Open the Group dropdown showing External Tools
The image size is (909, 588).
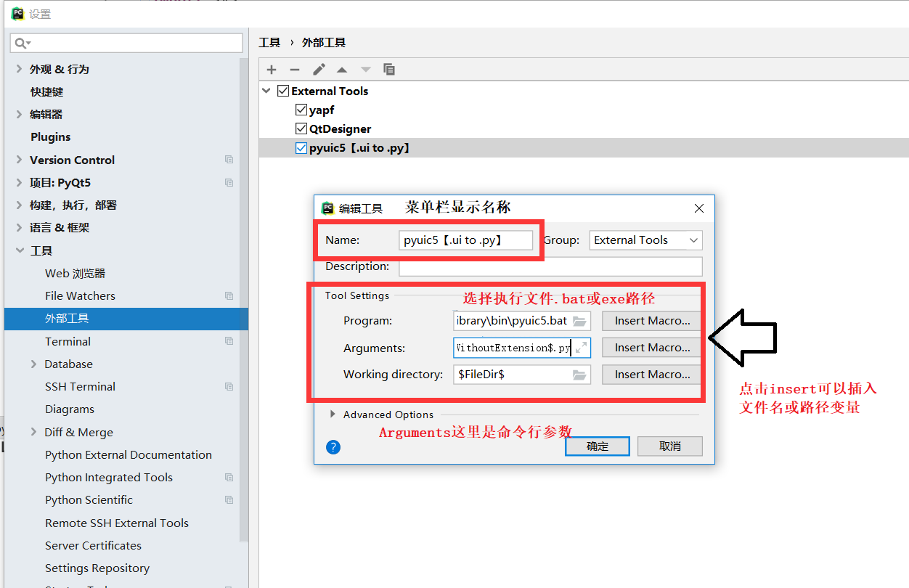[645, 240]
